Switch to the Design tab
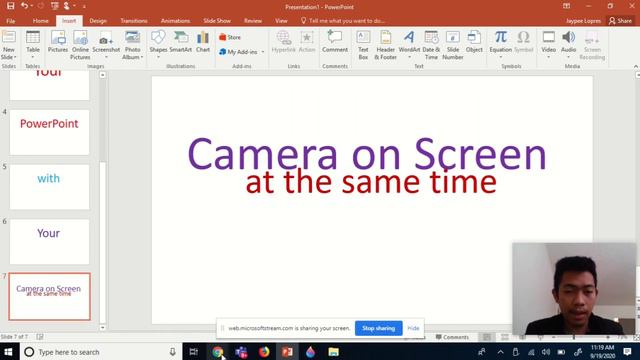 (x=98, y=21)
